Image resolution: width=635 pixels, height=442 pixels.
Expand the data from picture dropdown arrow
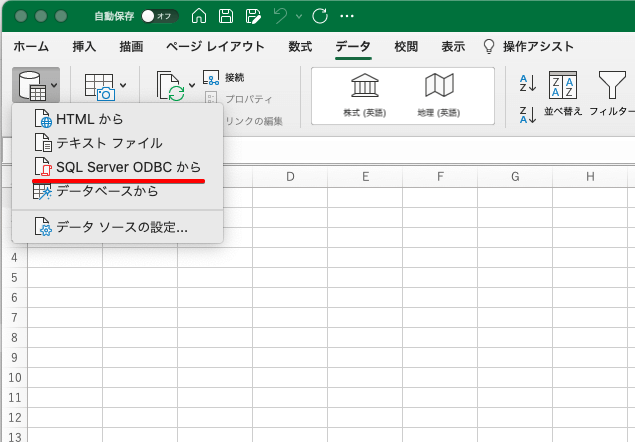123,85
